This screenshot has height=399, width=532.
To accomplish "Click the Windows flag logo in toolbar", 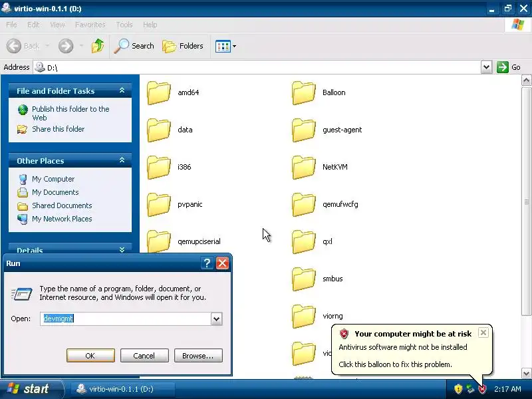I will (x=517, y=25).
